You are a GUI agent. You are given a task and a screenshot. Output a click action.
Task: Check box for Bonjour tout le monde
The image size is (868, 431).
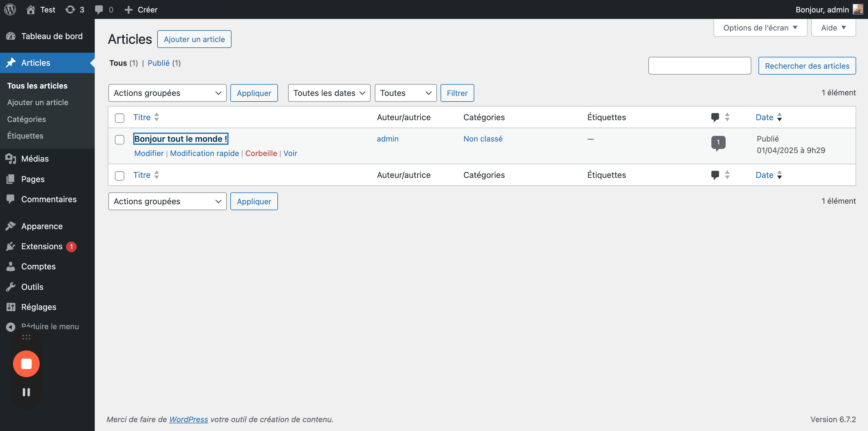[120, 139]
